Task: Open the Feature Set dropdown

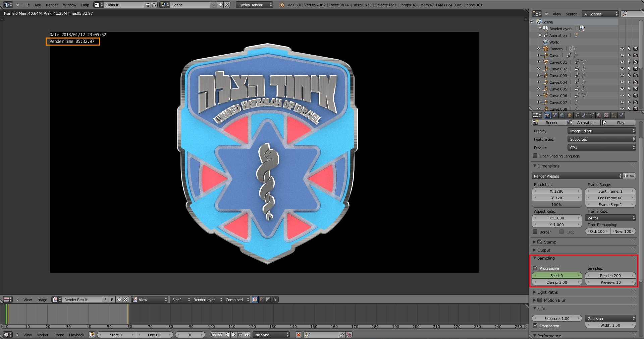Action: (601, 139)
